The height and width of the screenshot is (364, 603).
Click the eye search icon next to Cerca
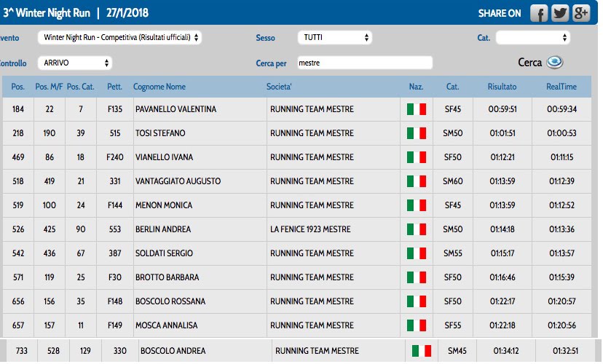[x=555, y=63]
